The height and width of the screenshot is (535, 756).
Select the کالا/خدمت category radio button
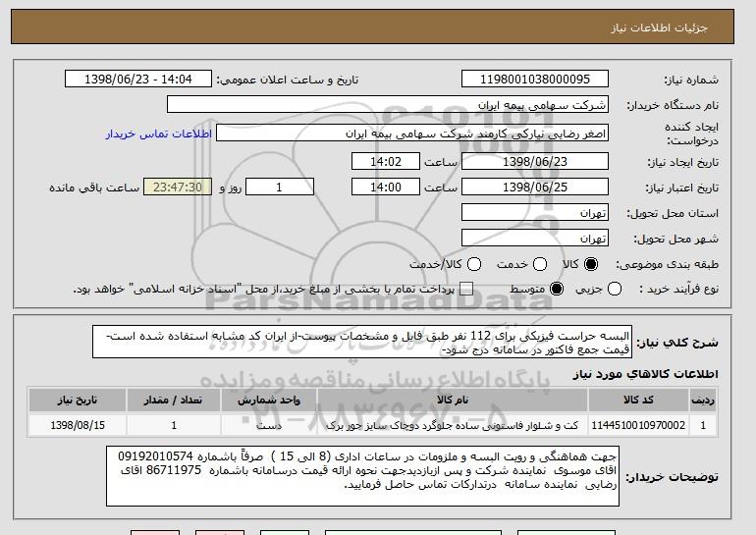pos(474,264)
